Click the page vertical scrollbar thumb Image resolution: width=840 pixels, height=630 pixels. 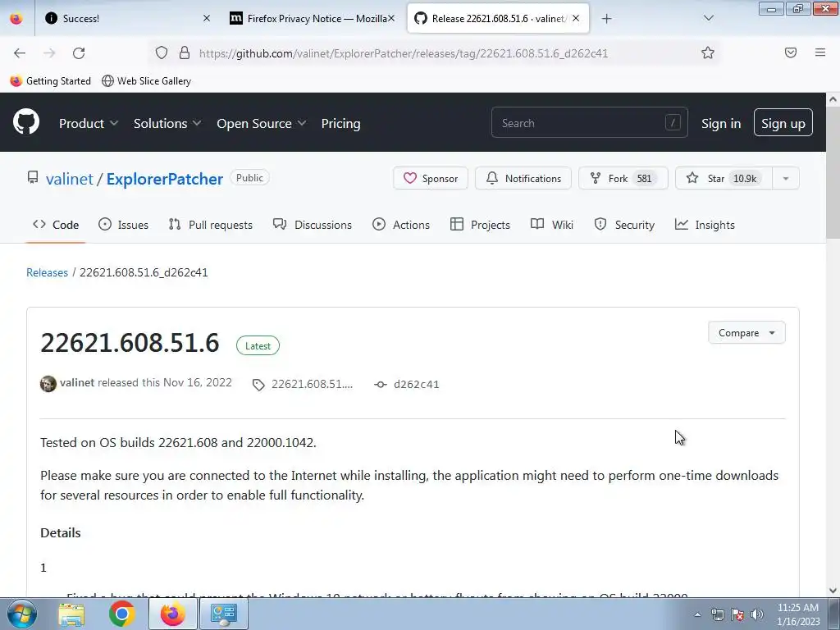tap(833, 172)
